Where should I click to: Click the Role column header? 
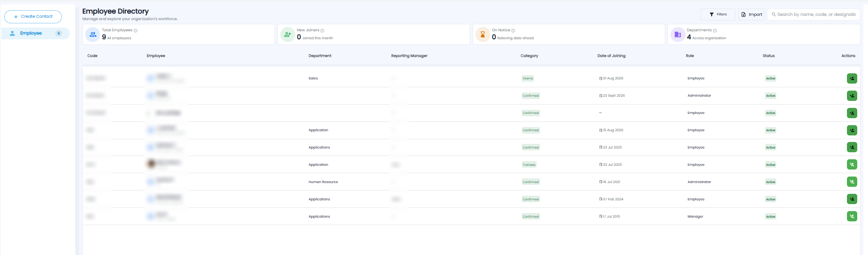(x=690, y=56)
